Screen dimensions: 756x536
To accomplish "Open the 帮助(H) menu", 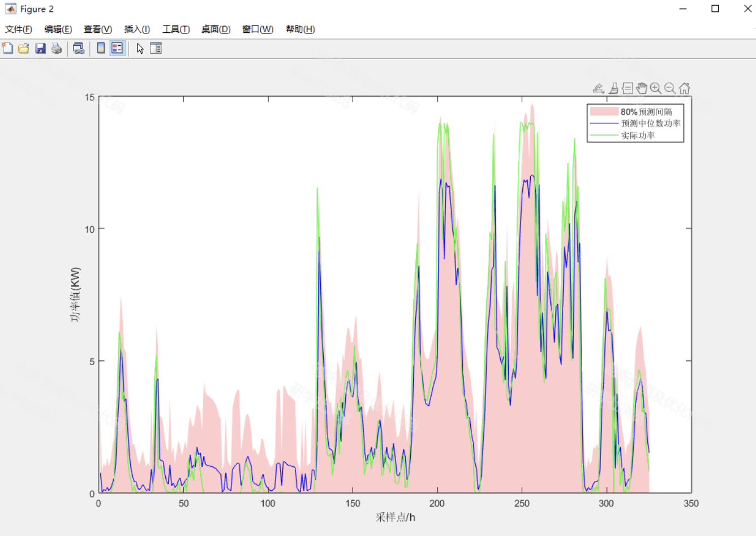I will pos(300,29).
